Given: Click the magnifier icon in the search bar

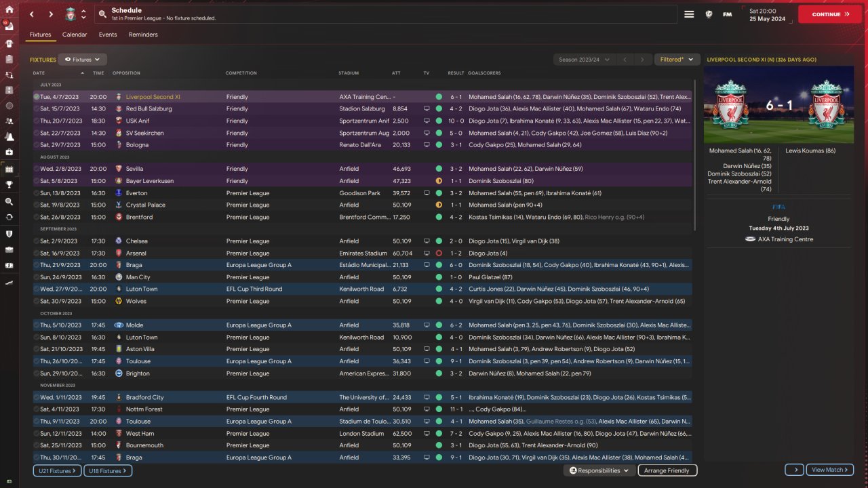Looking at the screenshot, I should coord(102,14).
